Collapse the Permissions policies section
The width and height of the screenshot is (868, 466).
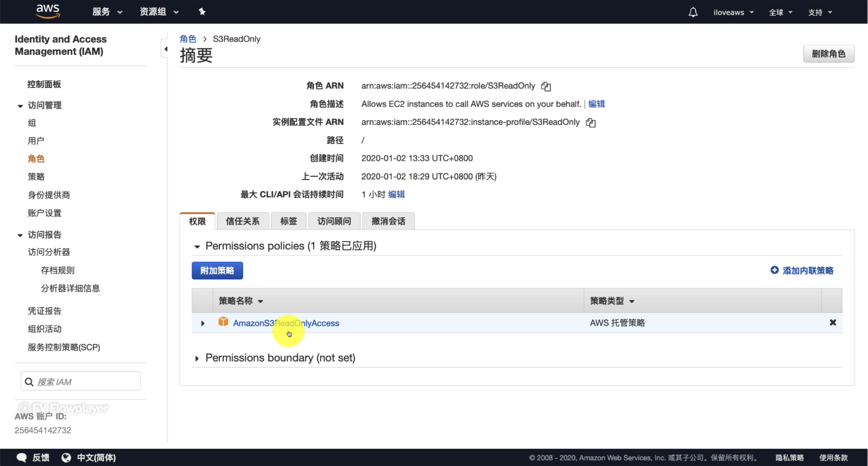coord(197,247)
